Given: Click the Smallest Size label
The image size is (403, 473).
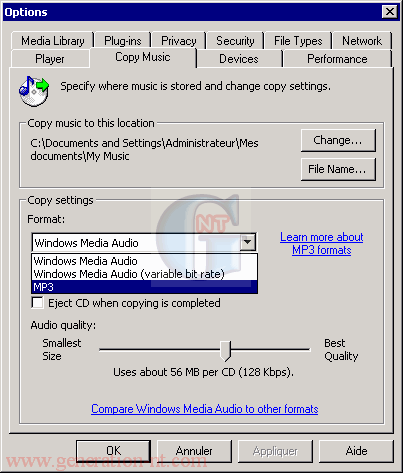Looking at the screenshot, I should pyautogui.click(x=62, y=350).
